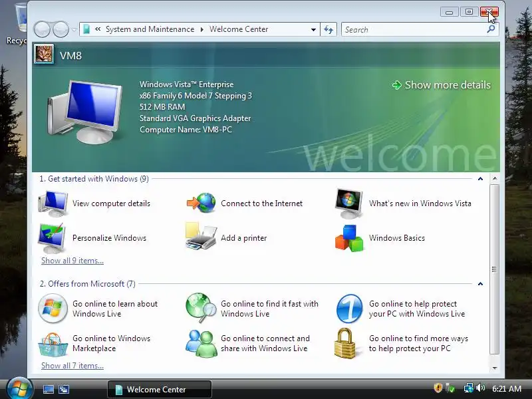Click Go online to learn about Windows Live text
This screenshot has height=399, width=532.
(x=115, y=309)
